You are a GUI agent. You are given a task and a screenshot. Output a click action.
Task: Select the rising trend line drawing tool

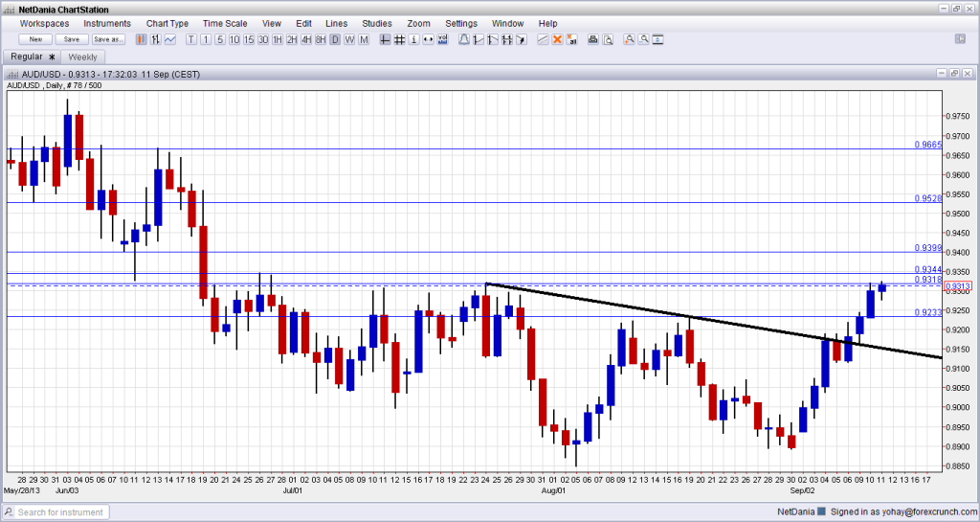479,39
